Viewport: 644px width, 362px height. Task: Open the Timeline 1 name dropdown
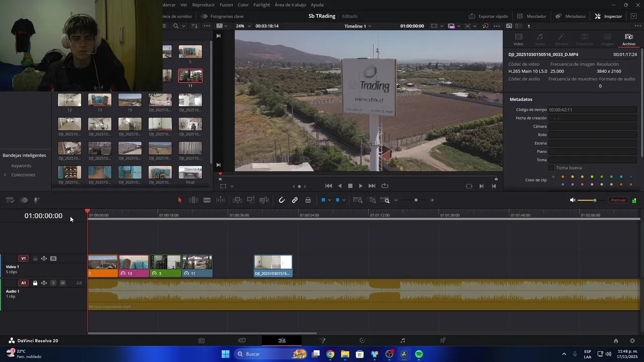click(358, 26)
